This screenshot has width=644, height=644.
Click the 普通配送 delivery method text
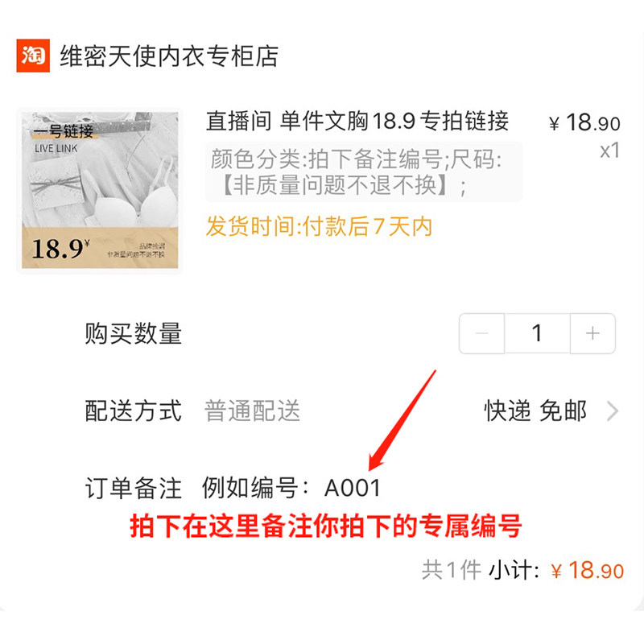252,411
